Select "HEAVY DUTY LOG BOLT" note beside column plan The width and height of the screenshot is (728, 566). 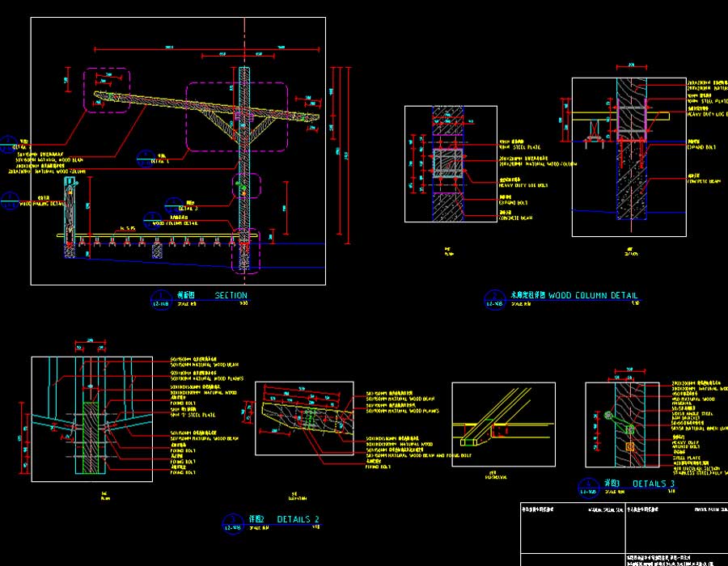[x=523, y=185]
